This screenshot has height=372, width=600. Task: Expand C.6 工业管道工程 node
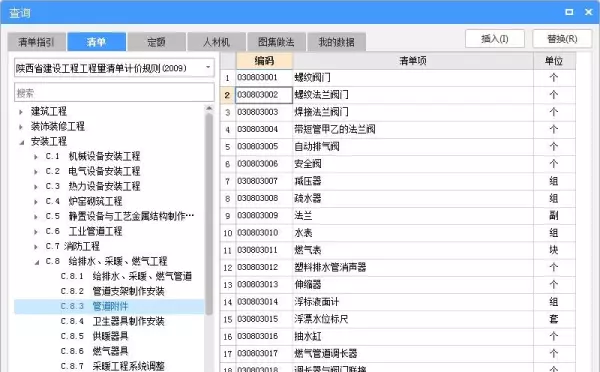(x=36, y=232)
